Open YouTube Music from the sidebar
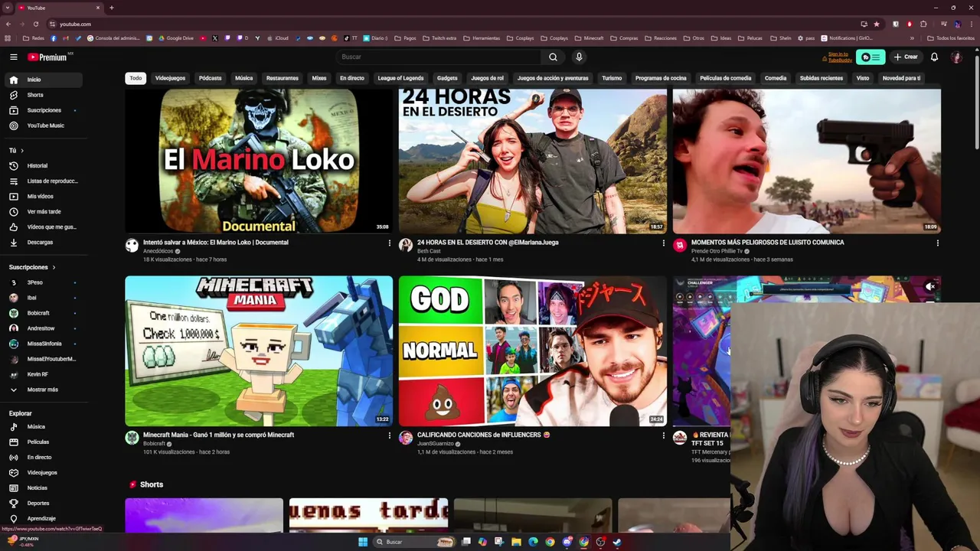 pos(42,126)
